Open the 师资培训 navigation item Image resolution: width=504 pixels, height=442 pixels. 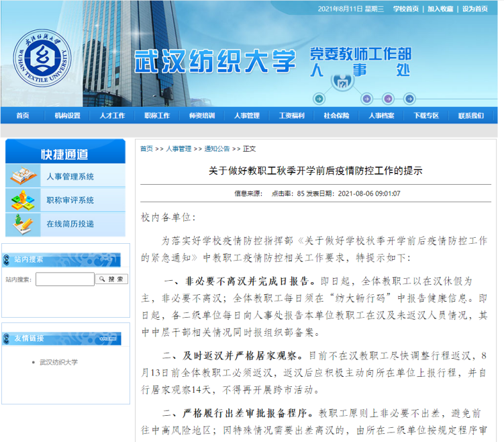click(202, 116)
